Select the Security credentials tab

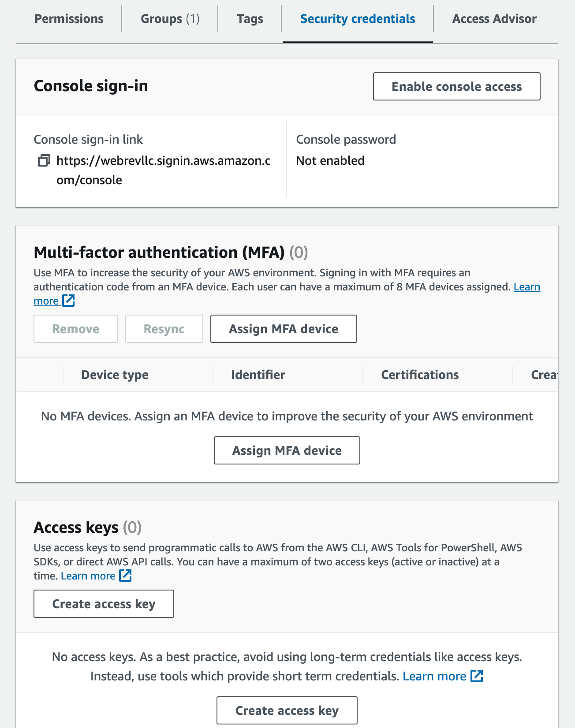click(358, 19)
